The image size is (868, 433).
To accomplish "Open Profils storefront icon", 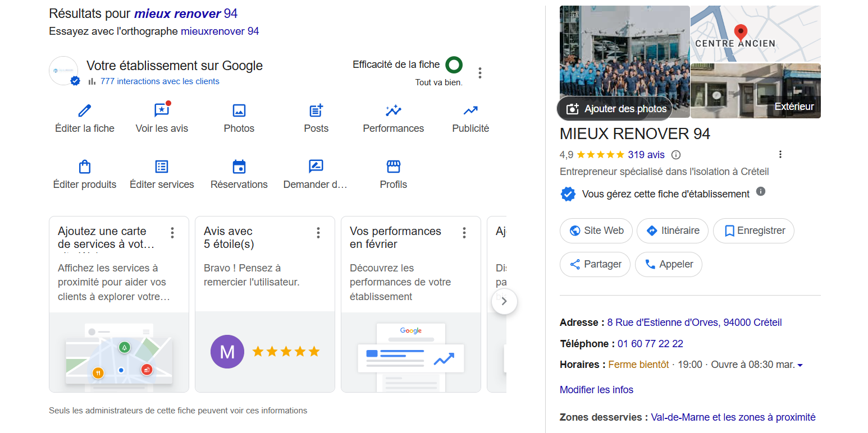I will coord(393,167).
